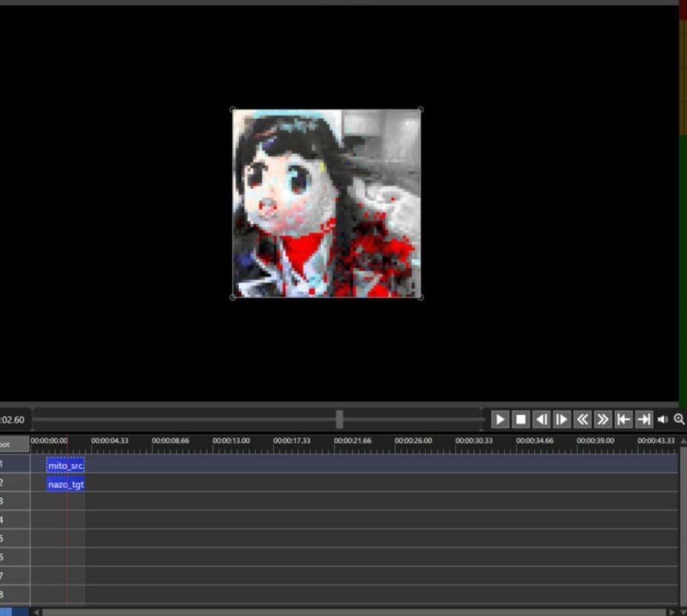The height and width of the screenshot is (616, 687).
Task: Fast forward with the double right arrows
Action: click(x=603, y=419)
